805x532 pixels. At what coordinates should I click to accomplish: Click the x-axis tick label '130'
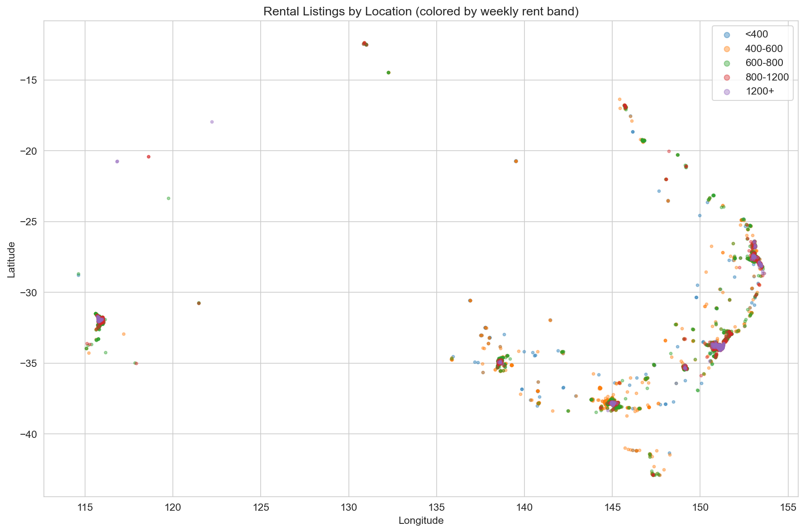point(348,508)
